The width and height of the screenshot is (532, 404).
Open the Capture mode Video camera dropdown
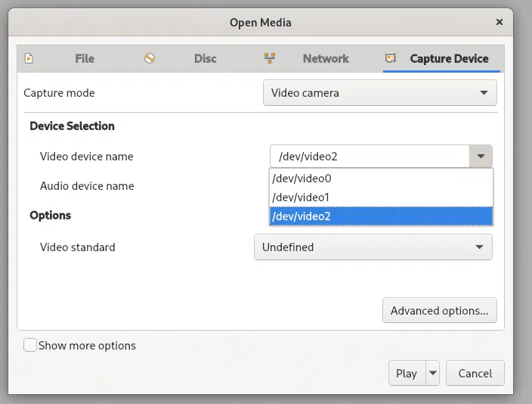click(x=380, y=93)
